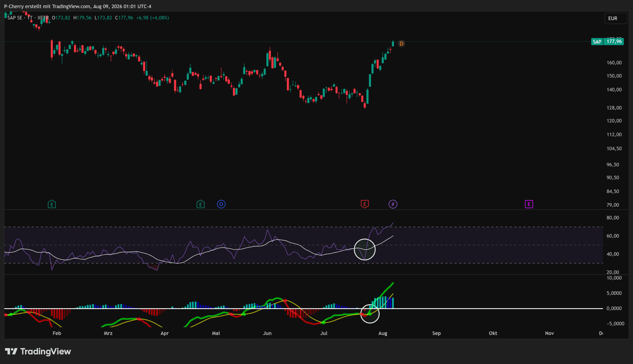Click the Mrz label on the time axis

click(x=108, y=333)
